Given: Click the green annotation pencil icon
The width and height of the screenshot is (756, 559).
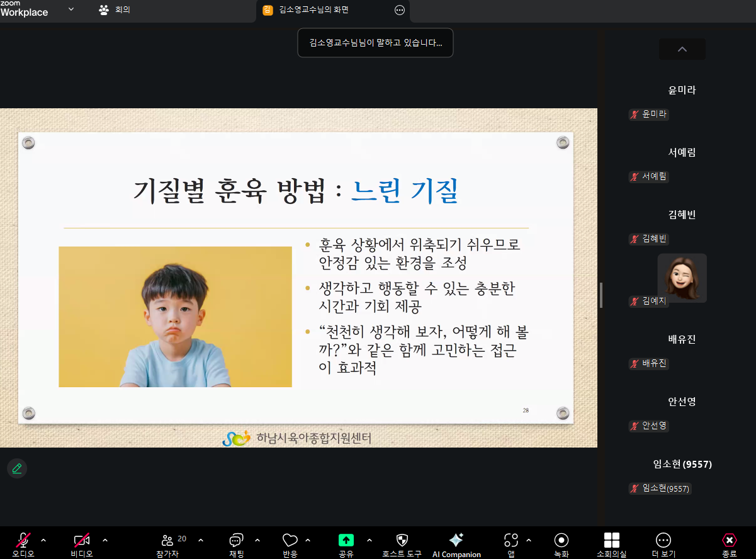Looking at the screenshot, I should [x=17, y=468].
